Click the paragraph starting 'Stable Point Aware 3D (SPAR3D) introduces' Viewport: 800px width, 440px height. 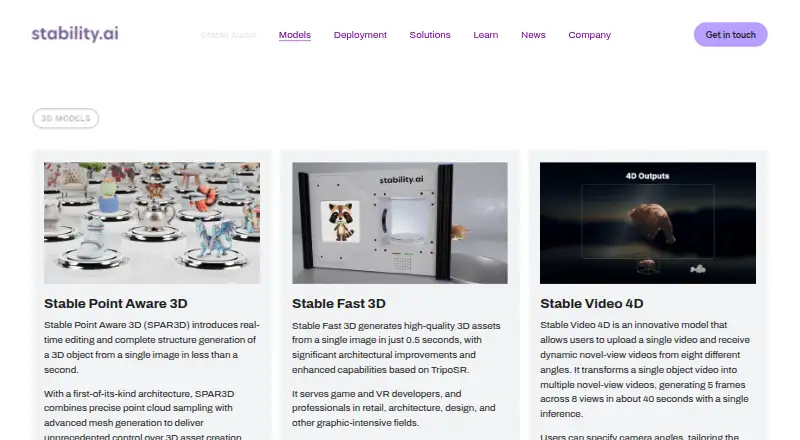click(x=152, y=347)
